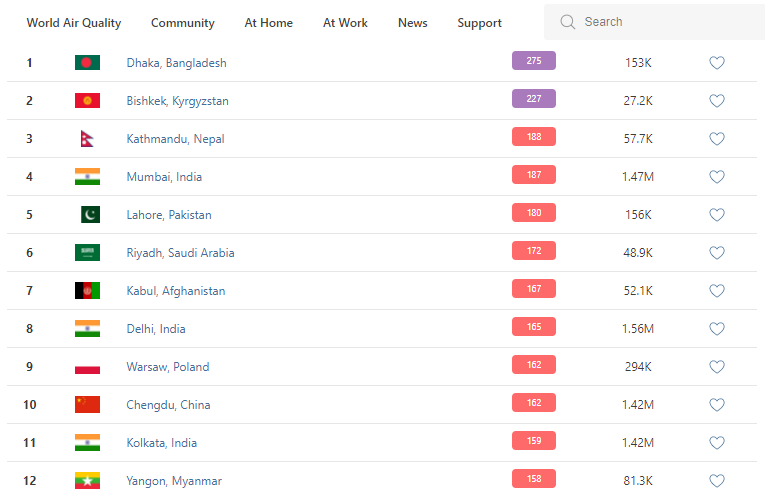
Task: Expand the At Home navigation item
Action: click(x=269, y=23)
